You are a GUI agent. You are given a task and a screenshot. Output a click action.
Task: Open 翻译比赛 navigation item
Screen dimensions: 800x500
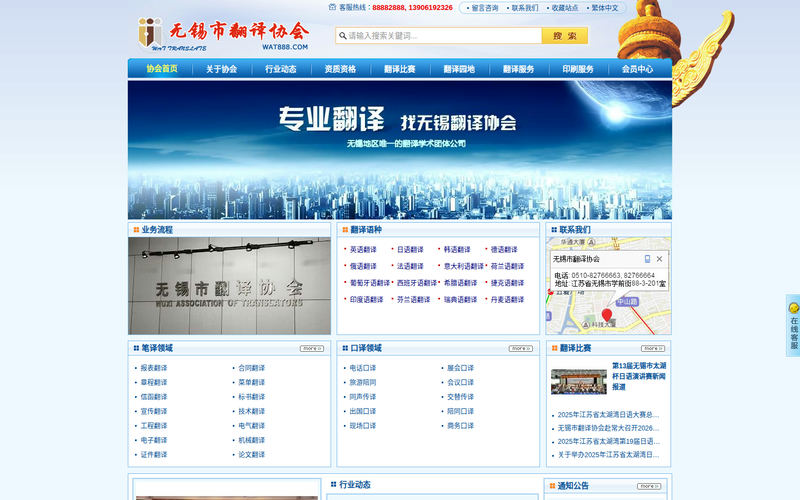399,69
